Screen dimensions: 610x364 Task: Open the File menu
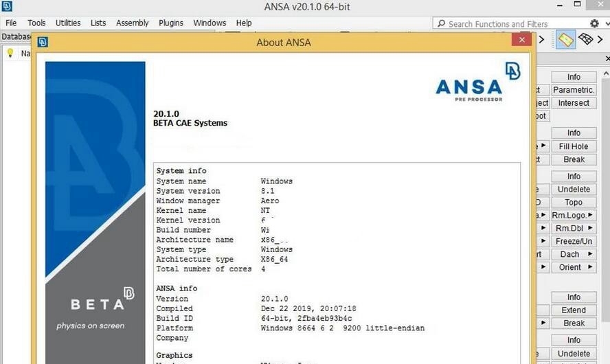coord(11,23)
